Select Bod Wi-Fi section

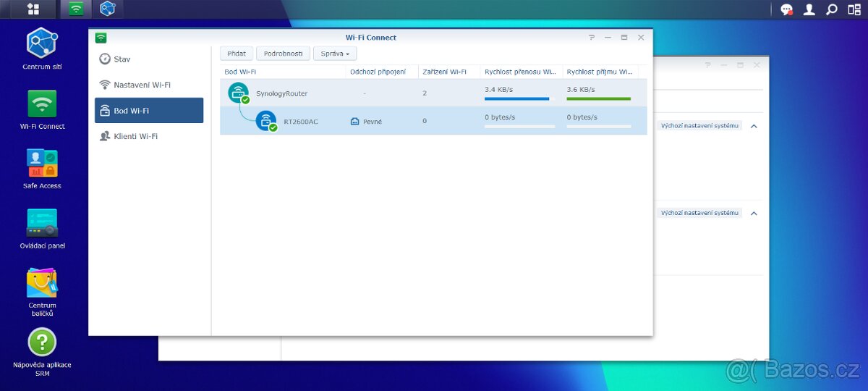149,111
